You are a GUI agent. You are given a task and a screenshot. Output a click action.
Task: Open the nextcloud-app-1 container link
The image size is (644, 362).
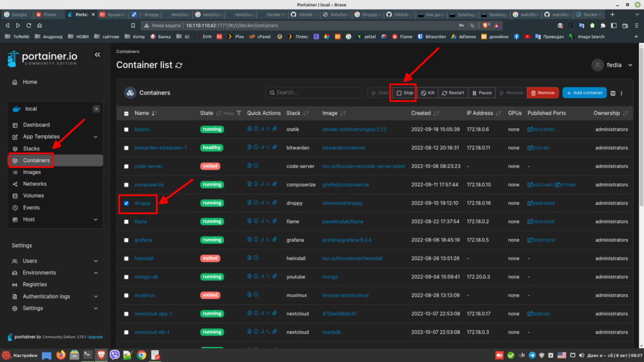[x=153, y=314]
